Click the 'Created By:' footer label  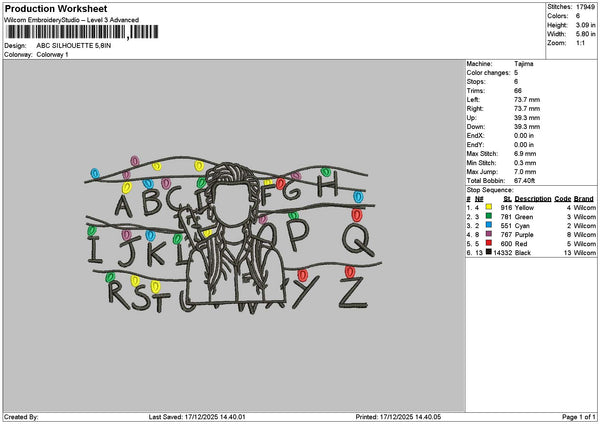coord(21,417)
